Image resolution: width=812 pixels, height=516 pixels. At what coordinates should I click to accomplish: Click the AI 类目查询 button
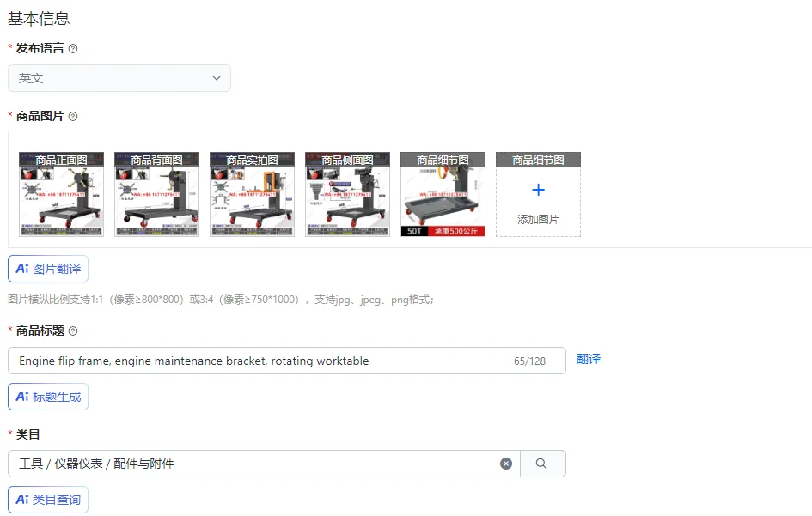click(x=48, y=500)
